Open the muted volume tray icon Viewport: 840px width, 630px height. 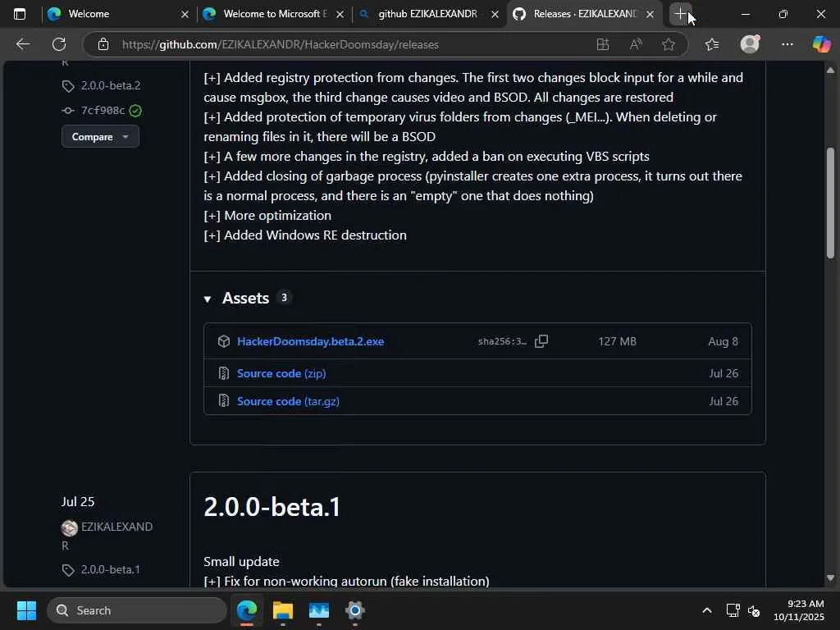click(755, 610)
